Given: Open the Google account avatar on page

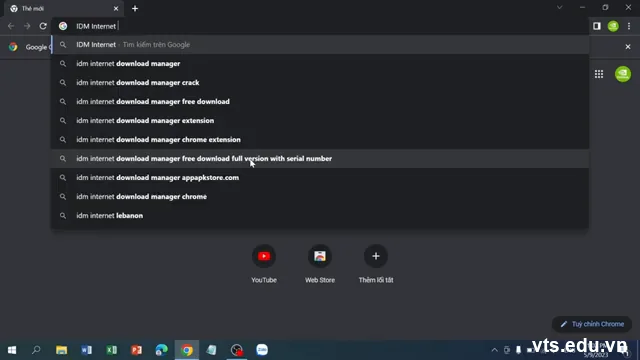Looking at the screenshot, I should pos(623,74).
